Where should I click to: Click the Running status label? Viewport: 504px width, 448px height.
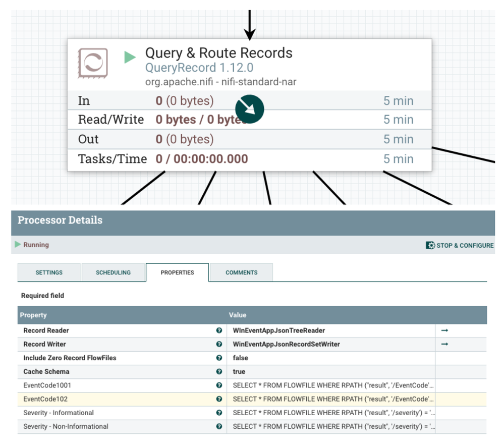coord(36,245)
